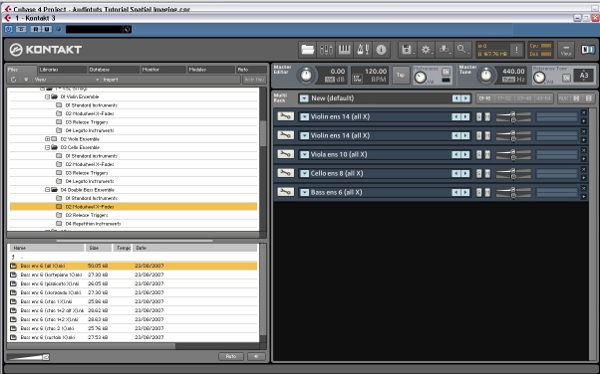Select 03 Release Triggers under Violin Ensemble
The height and width of the screenshot is (374, 600).
(x=86, y=122)
